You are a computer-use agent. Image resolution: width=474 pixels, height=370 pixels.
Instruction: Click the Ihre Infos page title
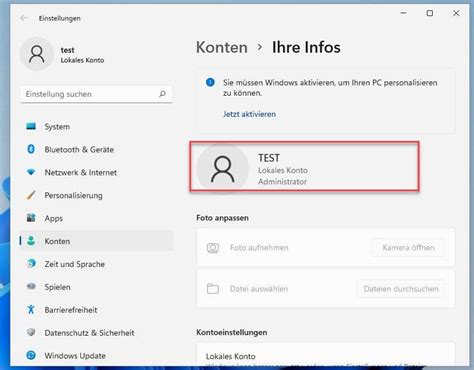click(306, 47)
